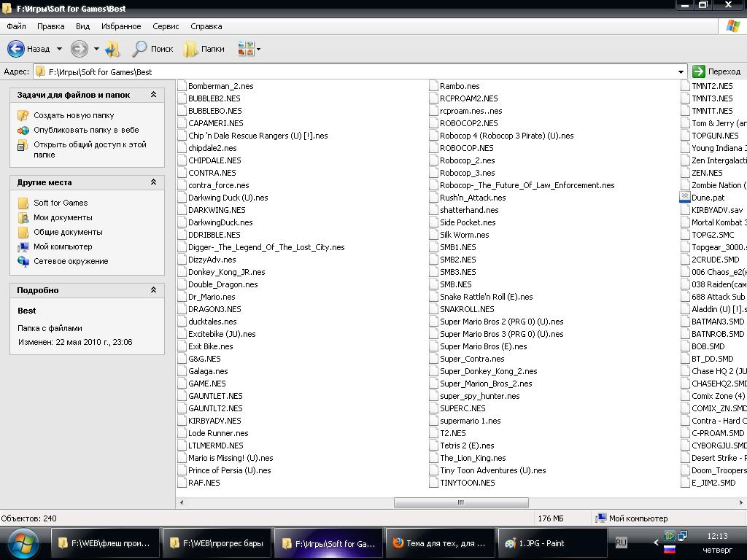
Task: Click Сетевое окружение sidebar icon
Action: click(x=23, y=262)
